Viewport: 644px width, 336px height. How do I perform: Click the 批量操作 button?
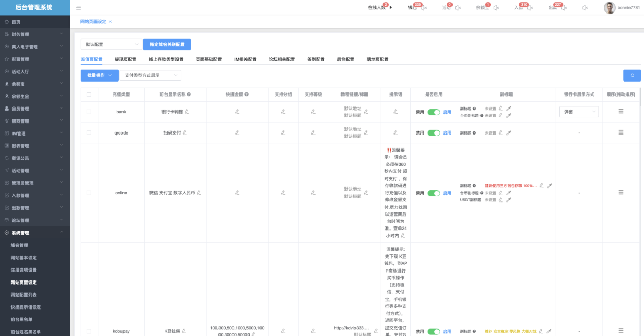(100, 75)
